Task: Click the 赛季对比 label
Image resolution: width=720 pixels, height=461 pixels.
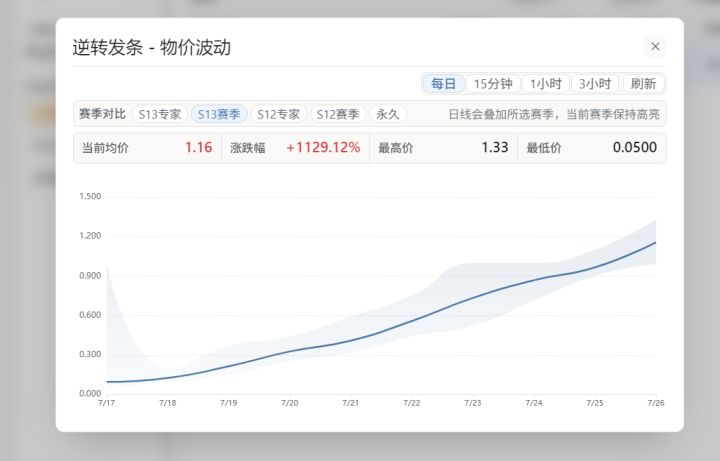Action: click(x=102, y=114)
